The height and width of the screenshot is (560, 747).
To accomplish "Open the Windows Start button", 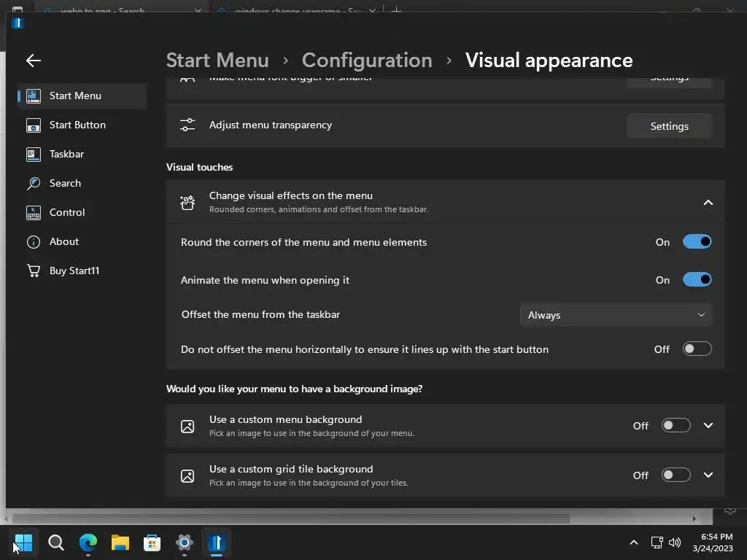I will (x=23, y=542).
